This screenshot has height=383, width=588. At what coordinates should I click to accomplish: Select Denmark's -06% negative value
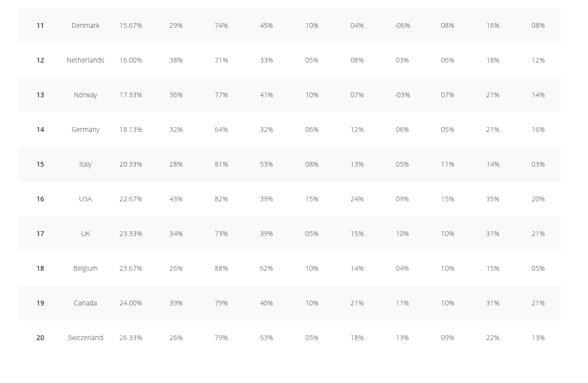pyautogui.click(x=402, y=25)
